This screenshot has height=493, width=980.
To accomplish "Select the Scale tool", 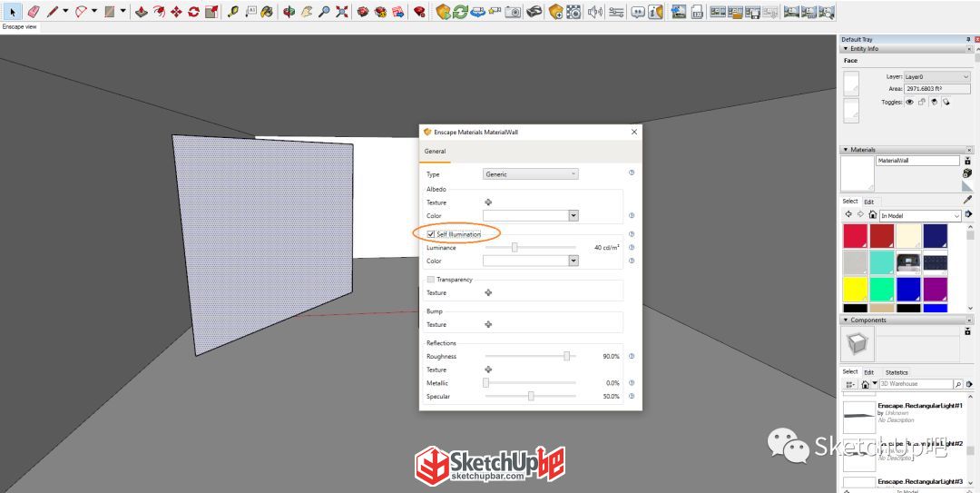I will click(x=211, y=12).
